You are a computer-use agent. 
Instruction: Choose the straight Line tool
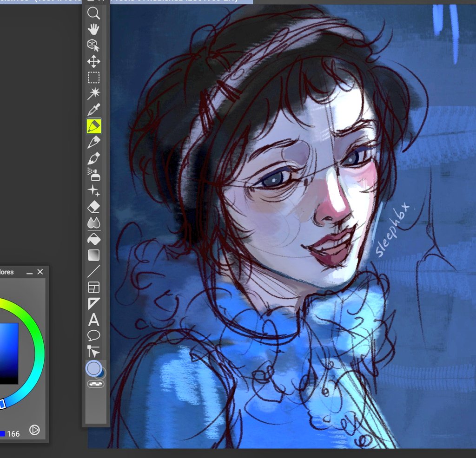point(94,271)
